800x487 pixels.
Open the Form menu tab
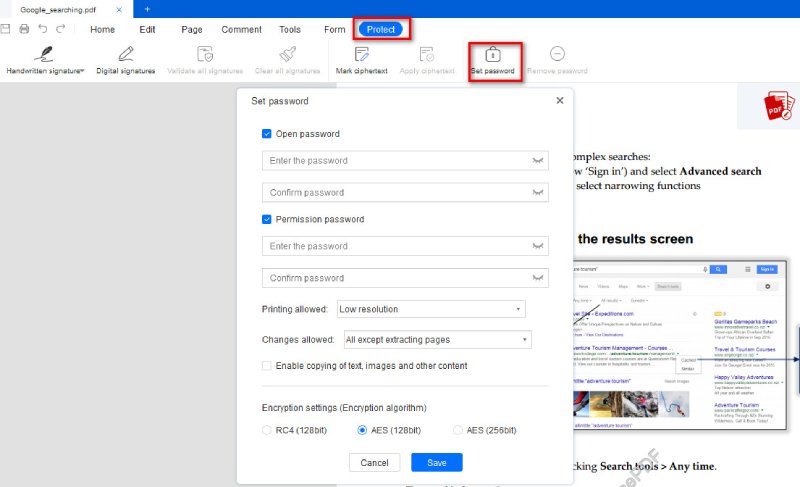[x=335, y=30]
